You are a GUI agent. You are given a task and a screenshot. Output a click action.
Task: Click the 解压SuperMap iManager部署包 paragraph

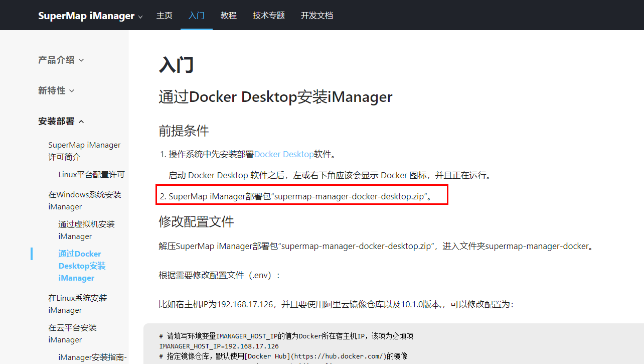pyautogui.click(x=376, y=246)
